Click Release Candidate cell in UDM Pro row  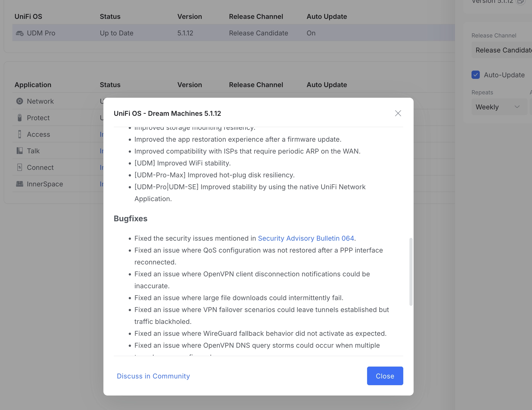pos(259,33)
